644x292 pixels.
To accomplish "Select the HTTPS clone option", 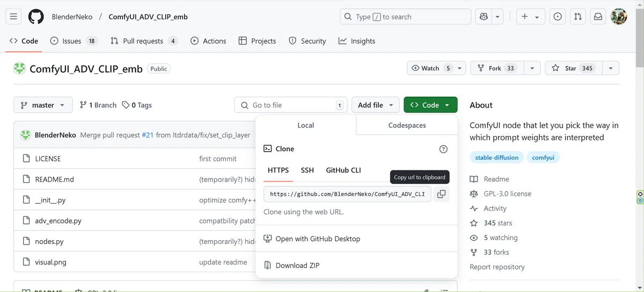I will pyautogui.click(x=278, y=170).
